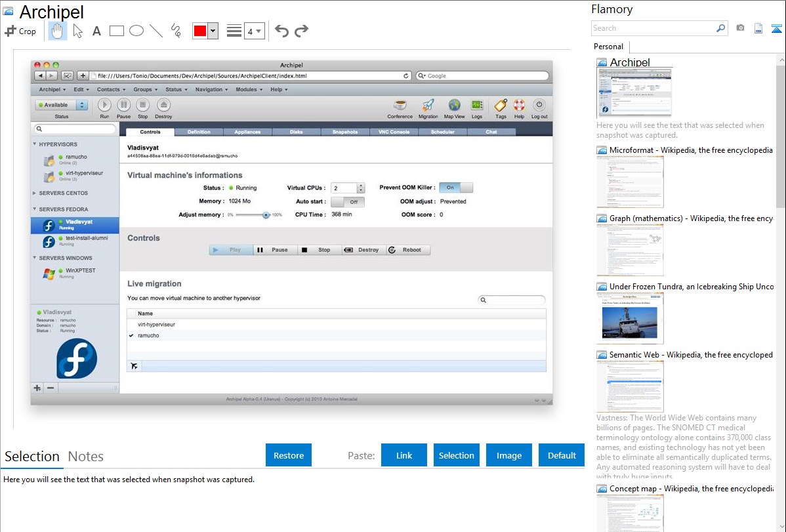Click the Flamory search field
The image size is (786, 532).
[x=653, y=28]
